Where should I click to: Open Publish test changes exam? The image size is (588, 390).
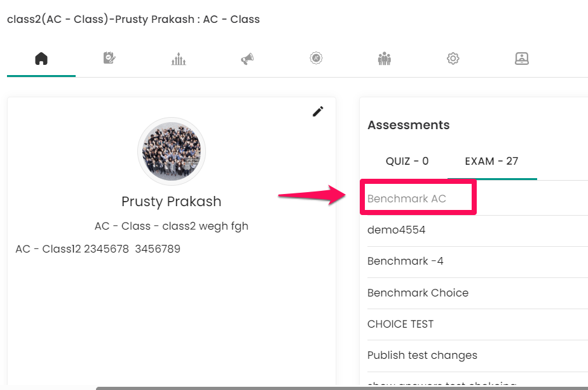[422, 355]
